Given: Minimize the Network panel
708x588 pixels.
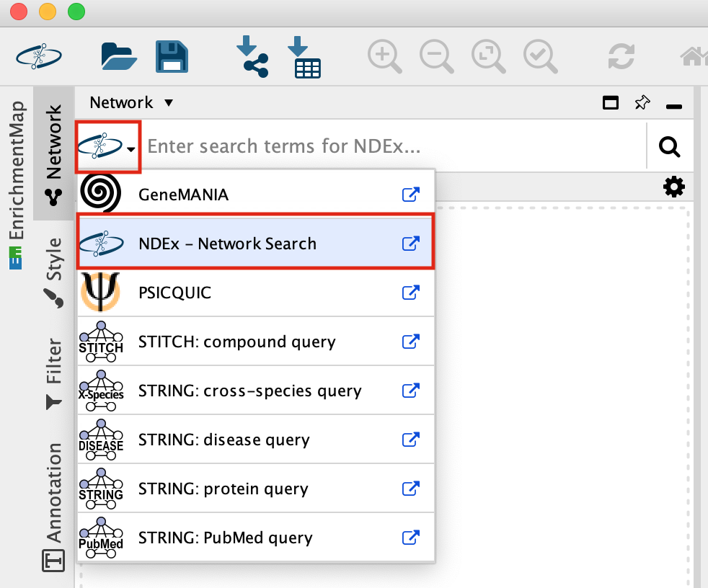Looking at the screenshot, I should (x=674, y=106).
